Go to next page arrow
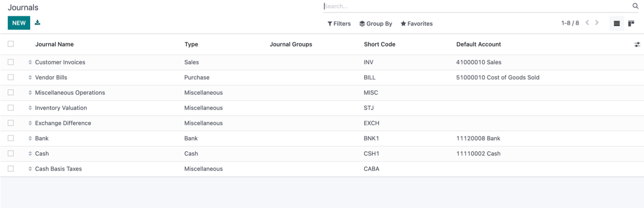The height and width of the screenshot is (208, 644). (597, 23)
